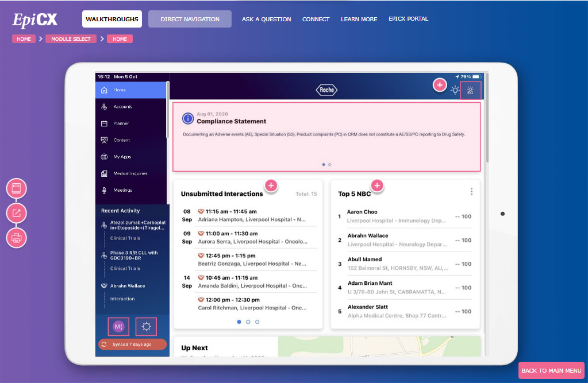The image size is (588, 383).
Task: Open the Planner calendar icon
Action: tap(104, 123)
